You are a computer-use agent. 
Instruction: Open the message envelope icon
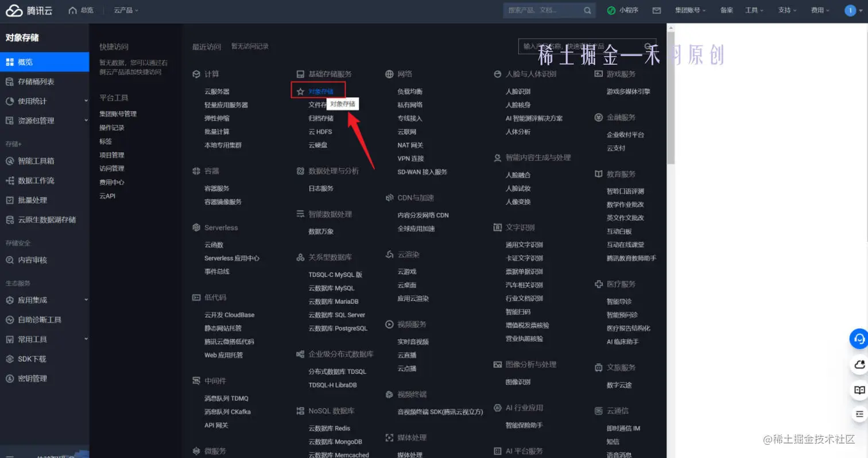pyautogui.click(x=657, y=10)
